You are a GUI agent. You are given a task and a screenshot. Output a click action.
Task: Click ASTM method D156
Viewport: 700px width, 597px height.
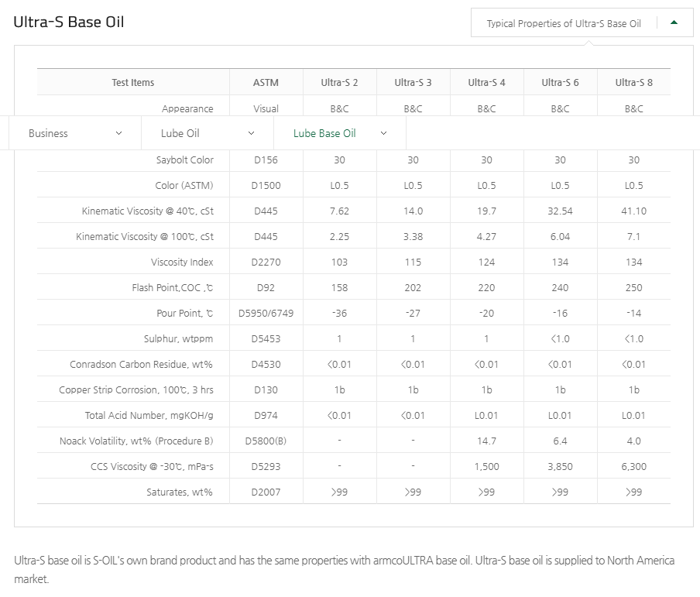pyautogui.click(x=266, y=160)
